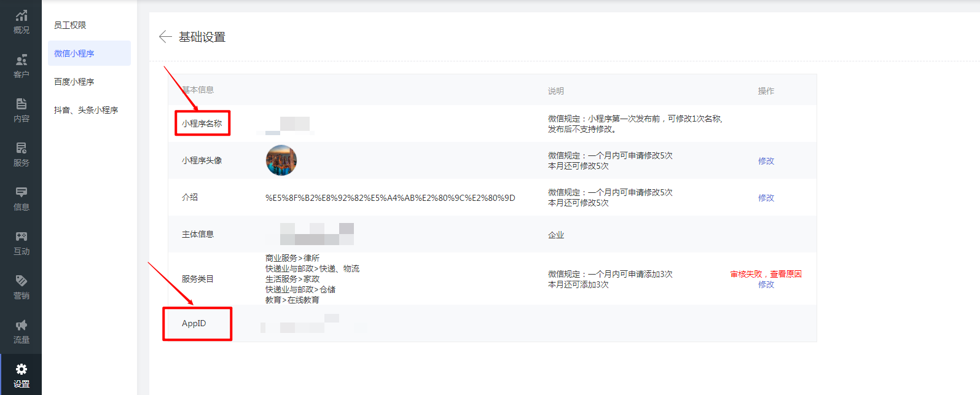Click the URL-encoded 介绍 description text

pos(390,198)
